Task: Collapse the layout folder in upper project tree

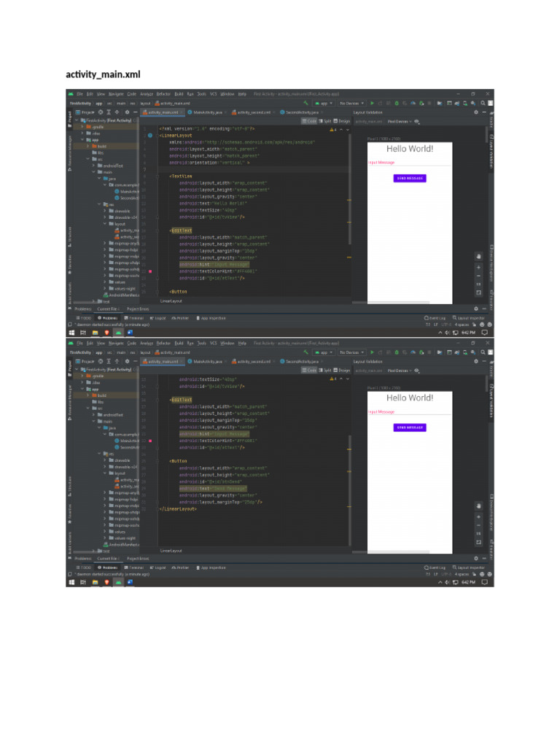Action: point(106,224)
